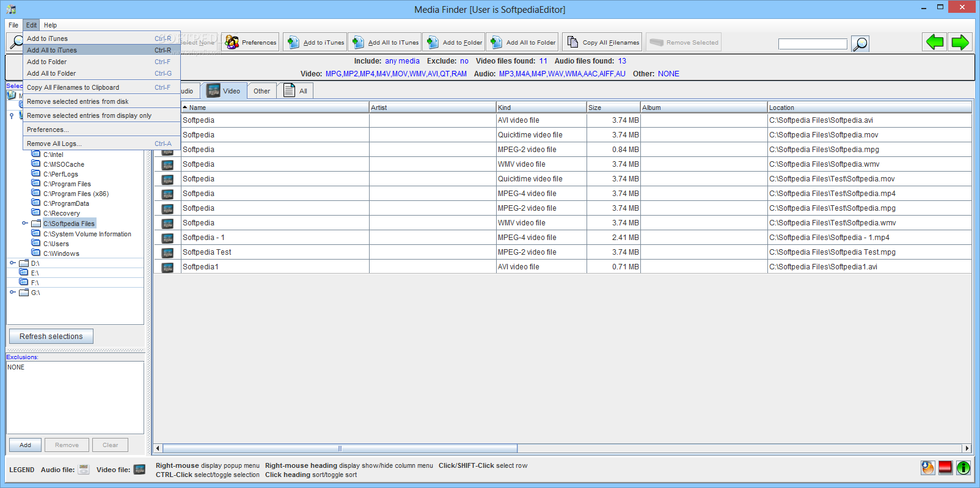Screen dimensions: 980x488
Task: Choose Remove All Logs... menu item
Action: click(101, 144)
